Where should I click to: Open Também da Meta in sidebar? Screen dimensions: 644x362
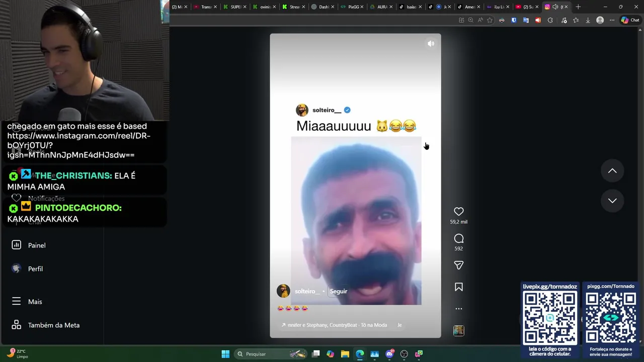[53, 325]
